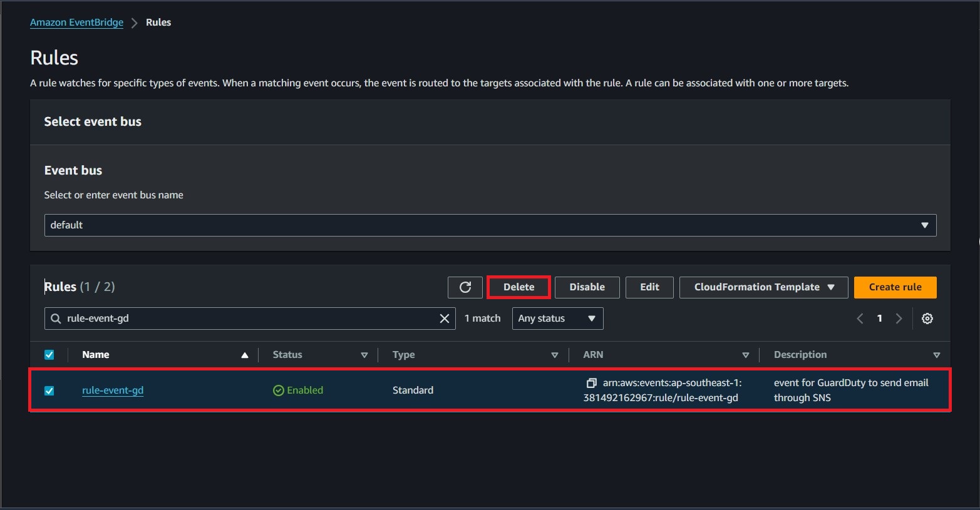Image resolution: width=980 pixels, height=510 pixels.
Task: Refresh the rules list
Action: click(465, 287)
